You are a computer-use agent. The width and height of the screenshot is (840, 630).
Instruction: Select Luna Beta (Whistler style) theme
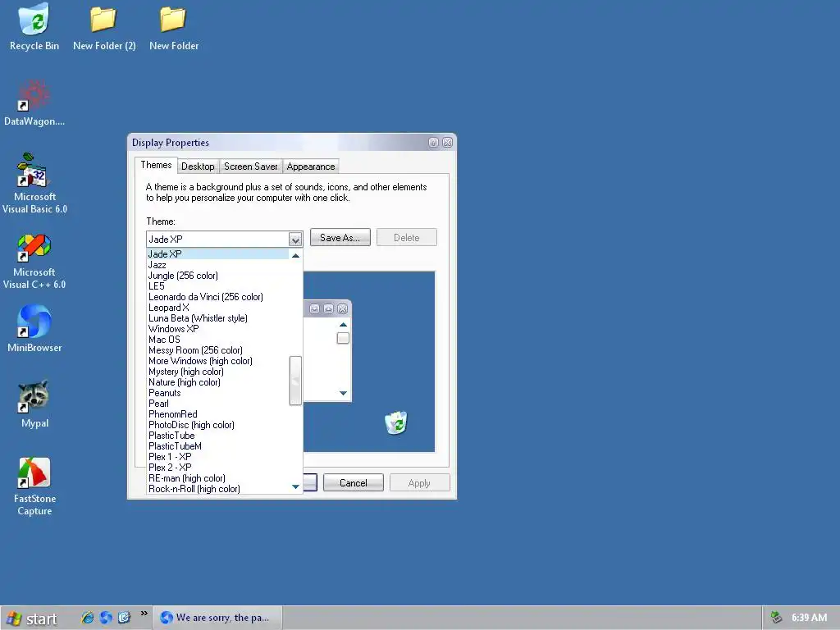pos(217,318)
